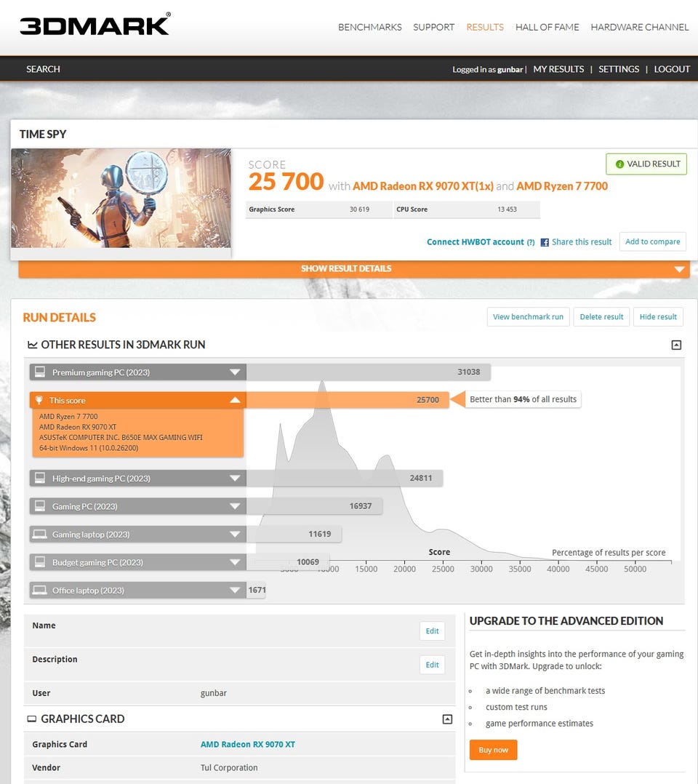Open AMD Radeon RX 9070 XT graphics card link

247,744
